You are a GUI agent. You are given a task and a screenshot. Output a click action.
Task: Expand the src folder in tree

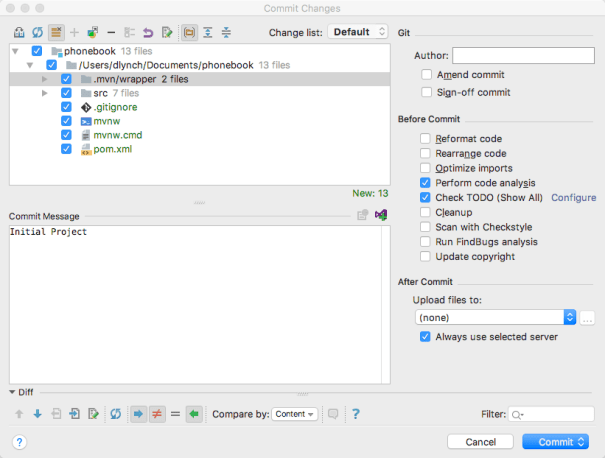[x=45, y=93]
